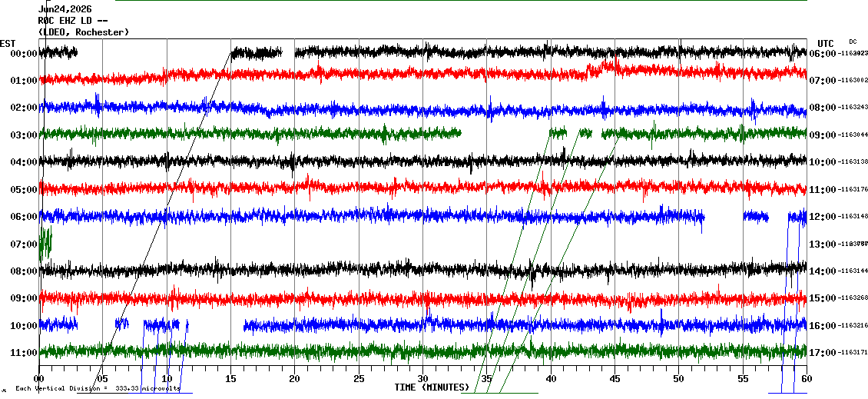Click the 10:00 UTC row label
The image size is (868, 399).
pos(822,161)
